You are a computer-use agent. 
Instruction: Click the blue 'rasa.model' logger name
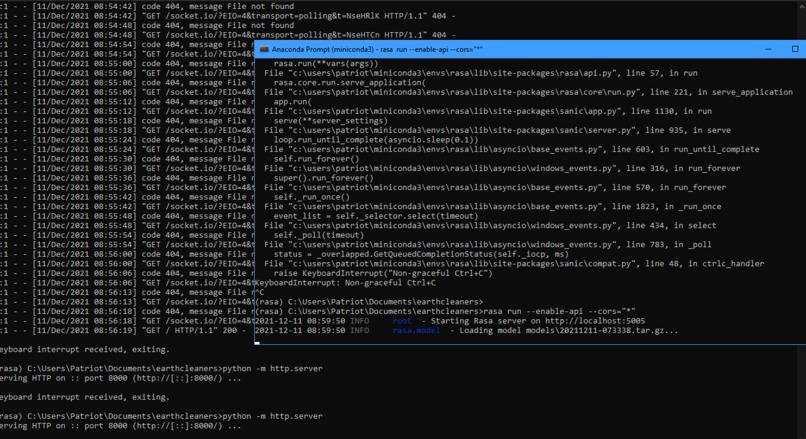coord(416,330)
